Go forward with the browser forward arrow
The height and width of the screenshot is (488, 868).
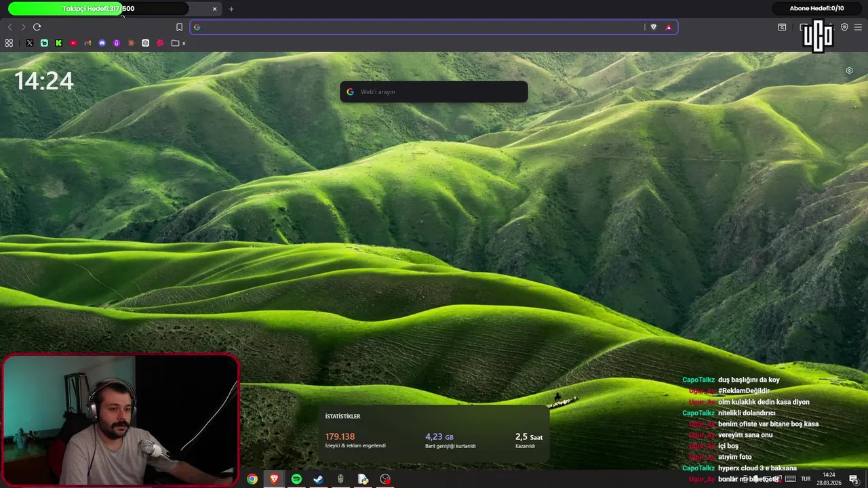(23, 27)
